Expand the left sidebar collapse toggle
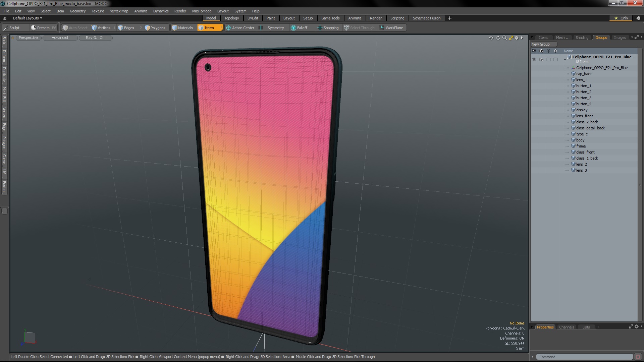The width and height of the screenshot is (644, 362). (x=4, y=211)
